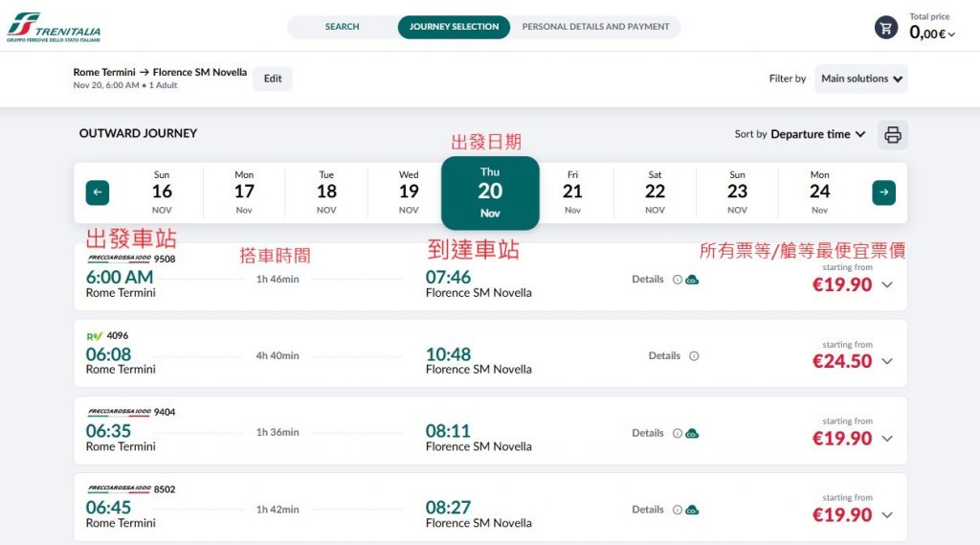This screenshot has width=980, height=545.
Task: Click the RV regional logo of train 4096
Action: [95, 336]
